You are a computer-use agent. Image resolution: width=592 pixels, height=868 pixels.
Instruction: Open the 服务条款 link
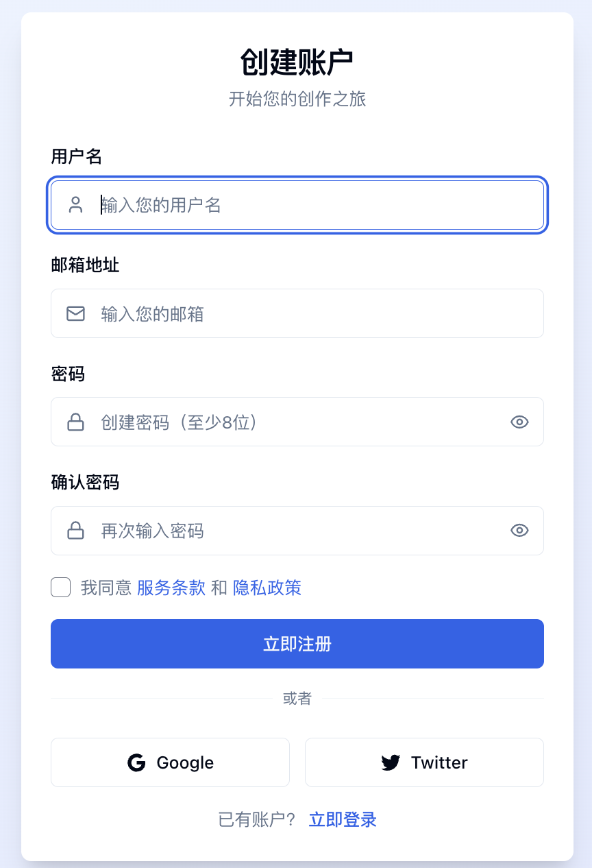[x=171, y=588]
